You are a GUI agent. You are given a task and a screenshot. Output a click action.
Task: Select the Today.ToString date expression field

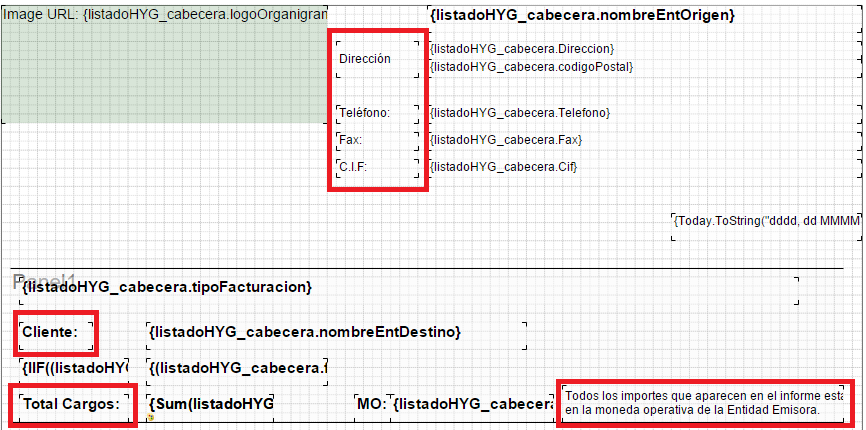point(766,220)
